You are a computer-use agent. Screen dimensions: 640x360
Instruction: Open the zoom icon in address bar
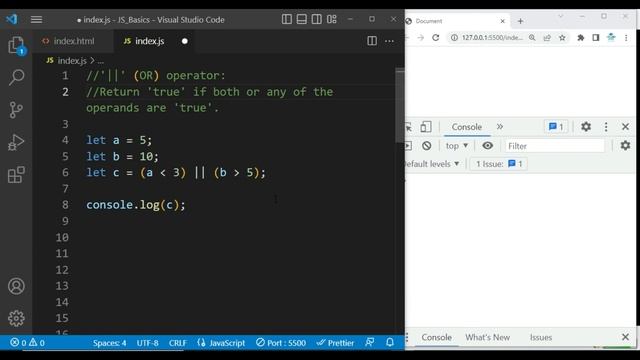(532, 38)
